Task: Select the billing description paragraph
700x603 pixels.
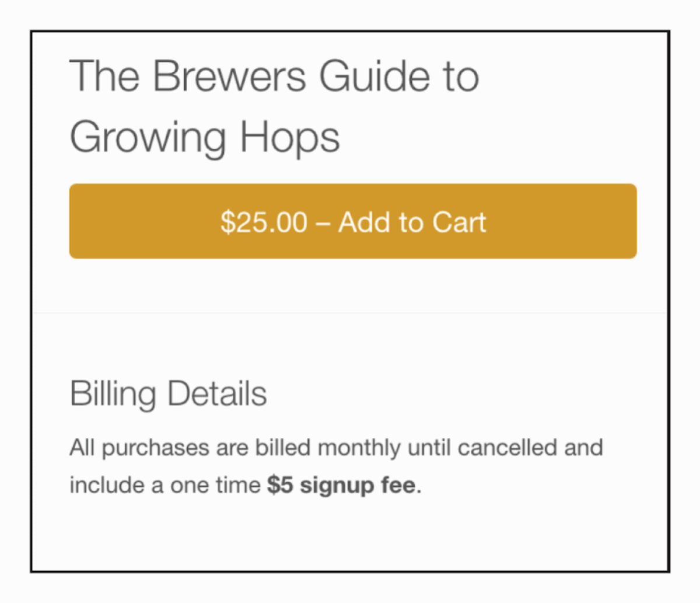Action: pyautogui.click(x=336, y=465)
